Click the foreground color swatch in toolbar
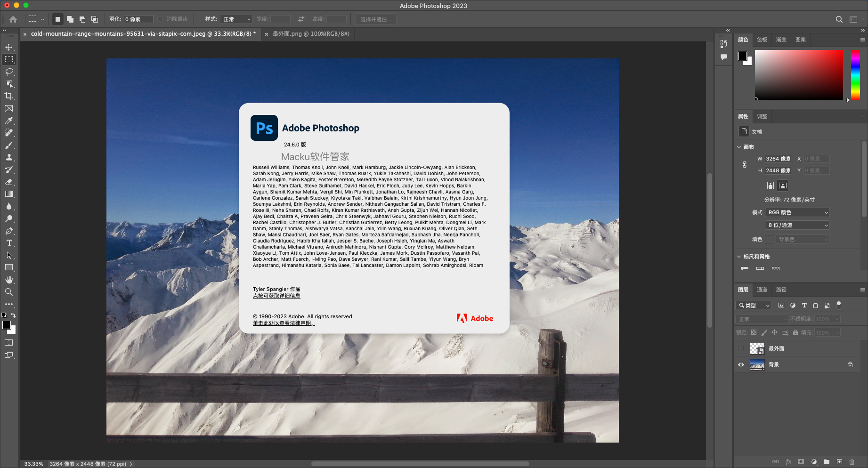The image size is (868, 468). (x=7, y=325)
